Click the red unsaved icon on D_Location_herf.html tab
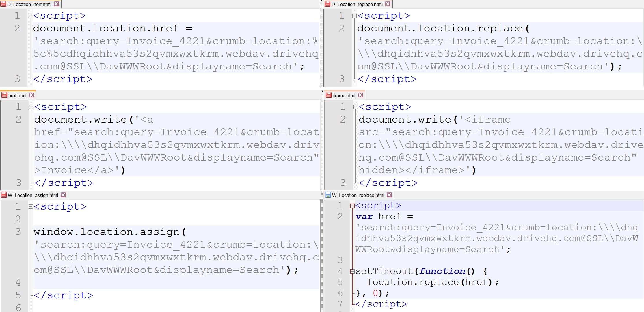This screenshot has width=644, height=312. pos(3,4)
